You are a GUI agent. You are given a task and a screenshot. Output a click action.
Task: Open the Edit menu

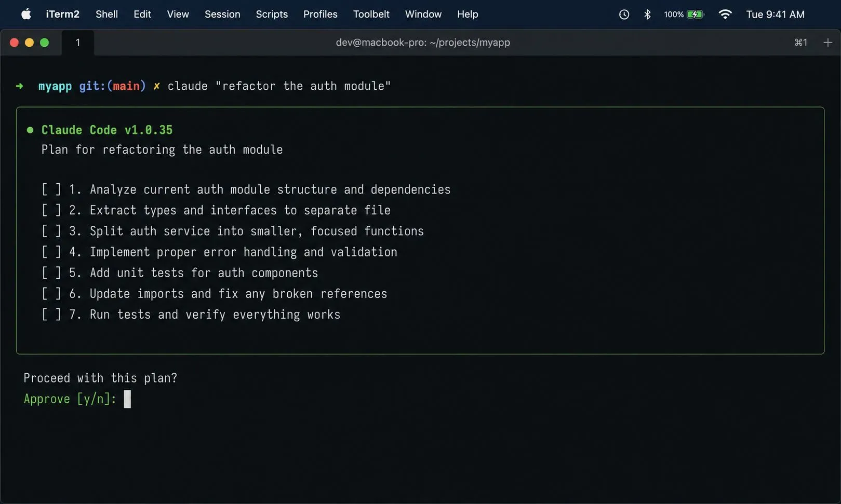[x=142, y=14]
